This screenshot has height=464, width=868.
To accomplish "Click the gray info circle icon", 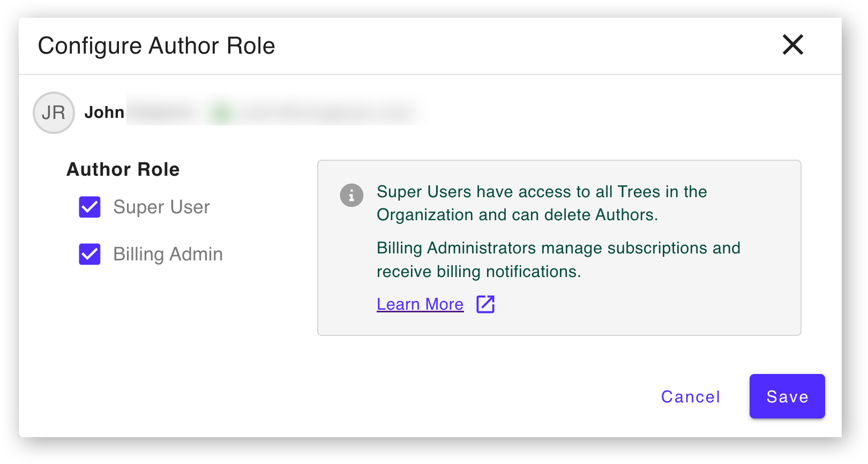I will point(351,195).
